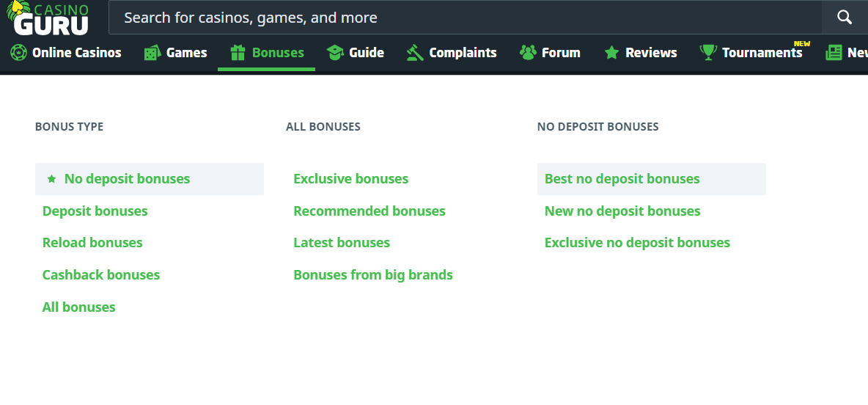Open the Tournaments menu item
Screen dimensions: 868x405
coord(762,53)
